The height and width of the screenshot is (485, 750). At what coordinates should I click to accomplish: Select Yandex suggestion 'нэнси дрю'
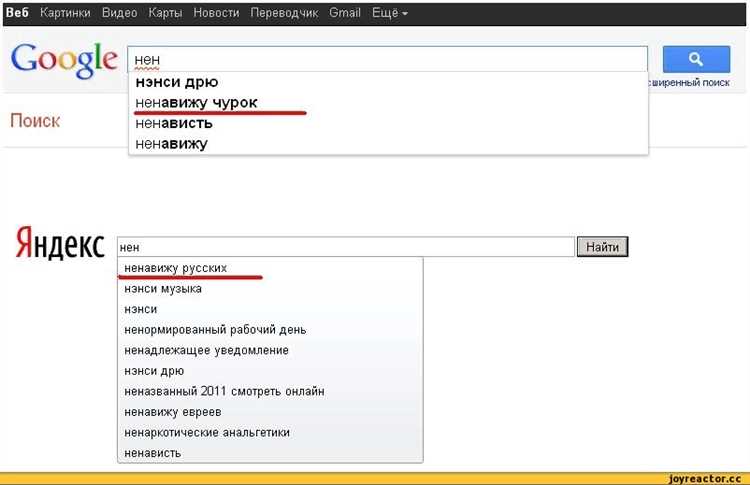(270, 371)
